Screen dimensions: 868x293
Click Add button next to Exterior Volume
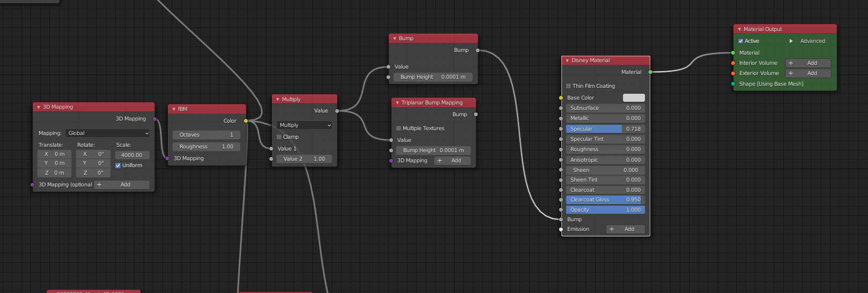808,73
